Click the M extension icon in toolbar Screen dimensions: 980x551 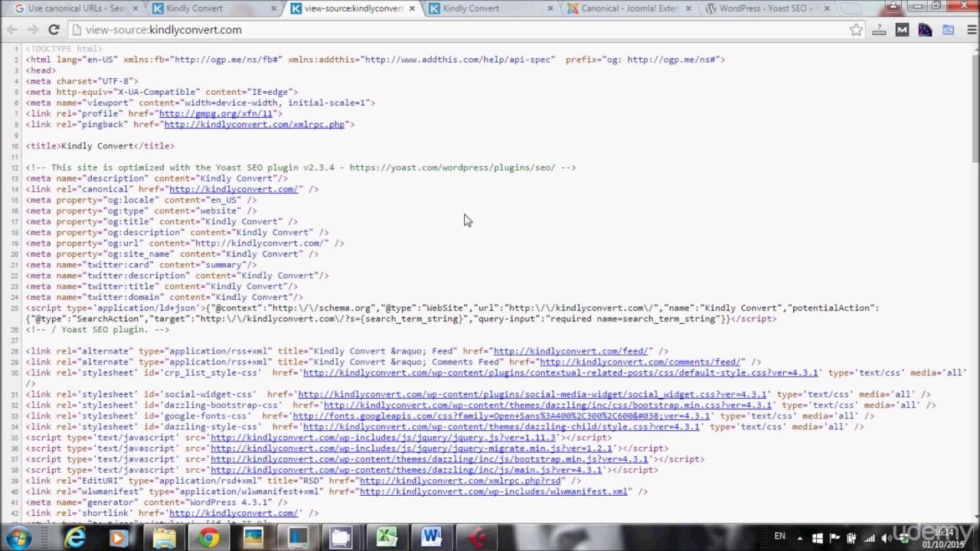pyautogui.click(x=902, y=30)
